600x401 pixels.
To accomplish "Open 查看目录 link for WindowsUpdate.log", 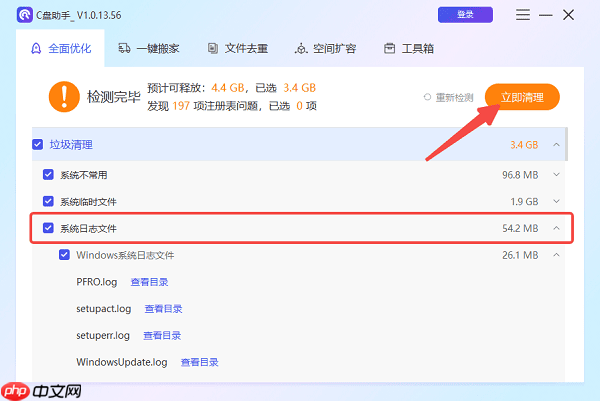I will pyautogui.click(x=199, y=362).
